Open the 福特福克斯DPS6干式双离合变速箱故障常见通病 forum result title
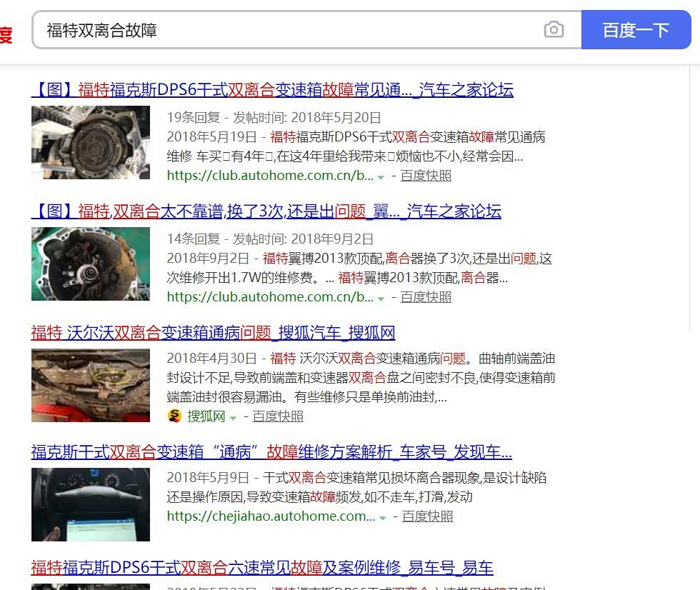The image size is (700, 590). coord(272,90)
